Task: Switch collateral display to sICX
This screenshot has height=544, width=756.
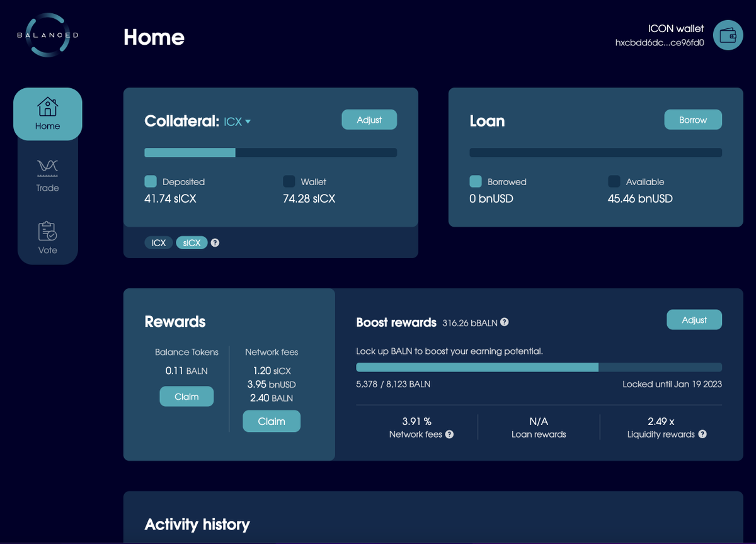Action: (x=192, y=242)
